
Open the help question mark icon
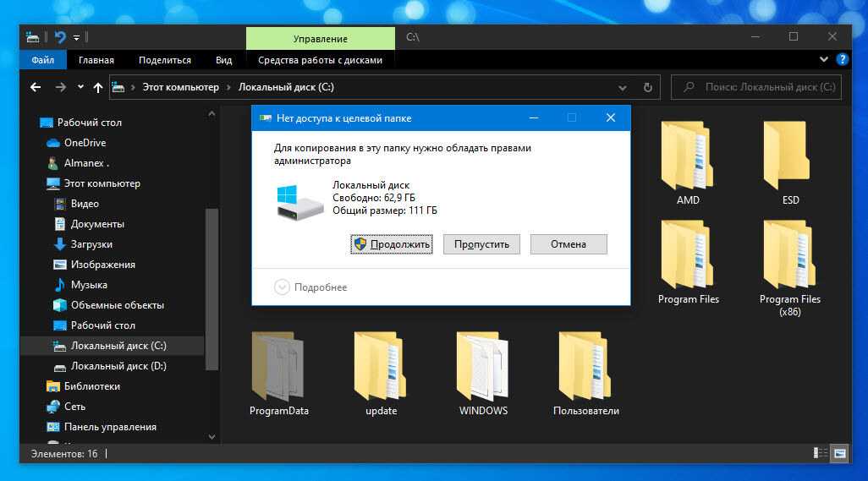coord(842,60)
